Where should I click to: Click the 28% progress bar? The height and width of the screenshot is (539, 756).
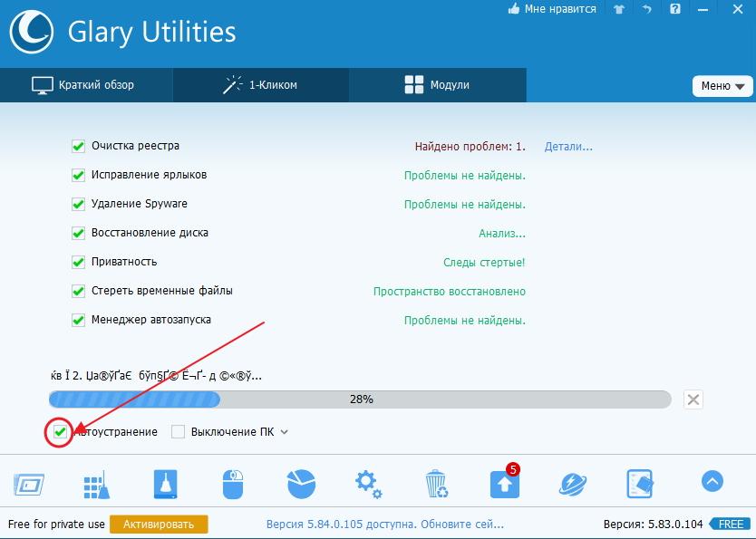point(360,399)
